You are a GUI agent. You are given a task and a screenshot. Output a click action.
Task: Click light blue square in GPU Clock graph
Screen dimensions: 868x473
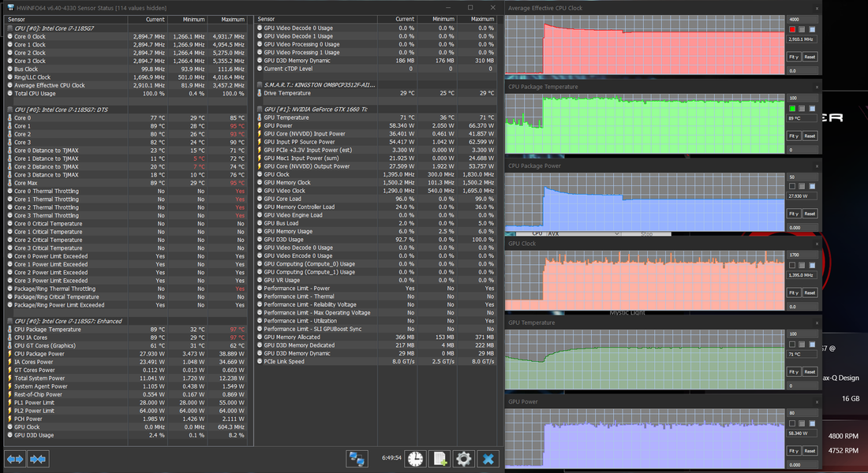point(812,266)
